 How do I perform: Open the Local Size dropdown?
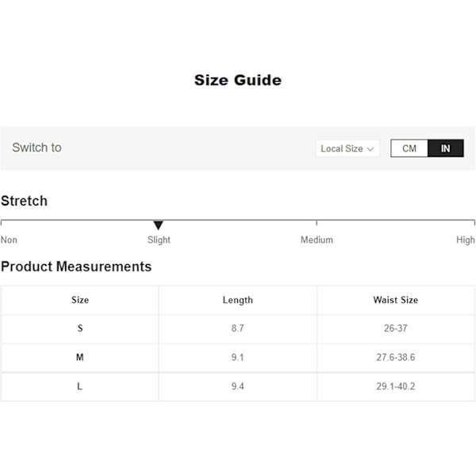[347, 148]
